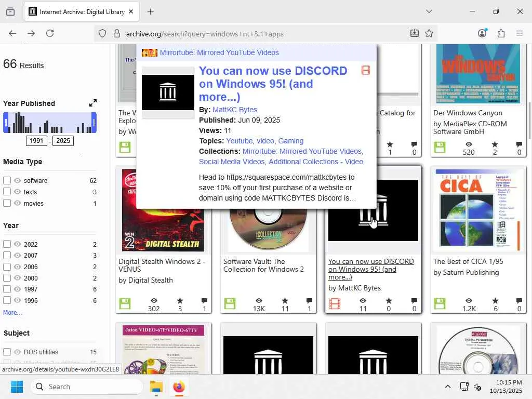Close the Internet Archive tab

131,11
